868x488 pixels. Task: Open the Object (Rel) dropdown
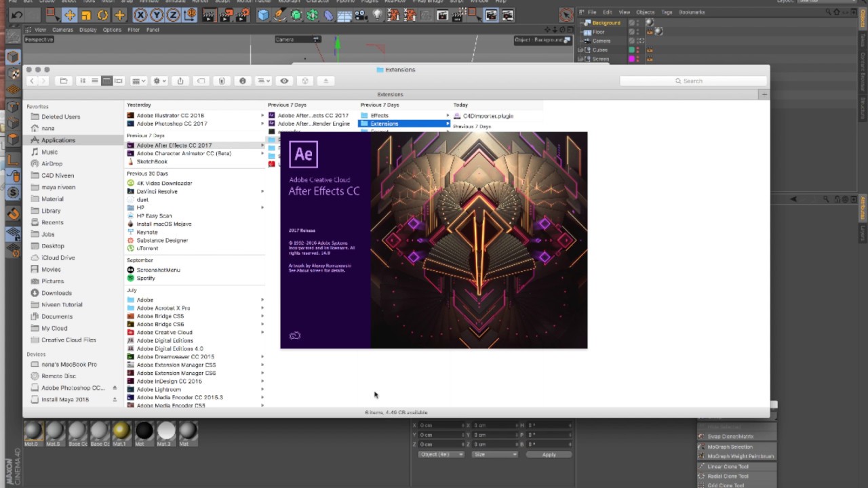pyautogui.click(x=441, y=455)
